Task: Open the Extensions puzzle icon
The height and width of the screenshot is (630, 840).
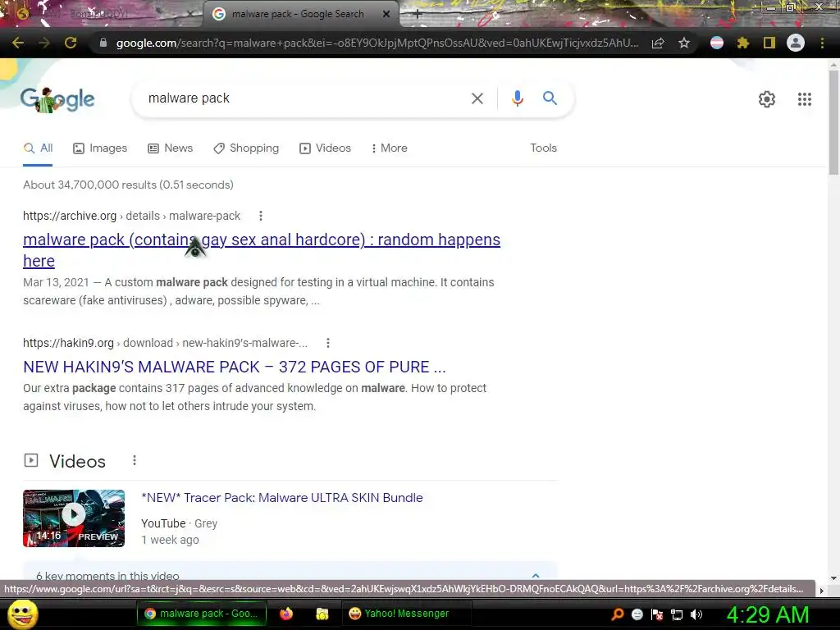Action: pos(743,43)
